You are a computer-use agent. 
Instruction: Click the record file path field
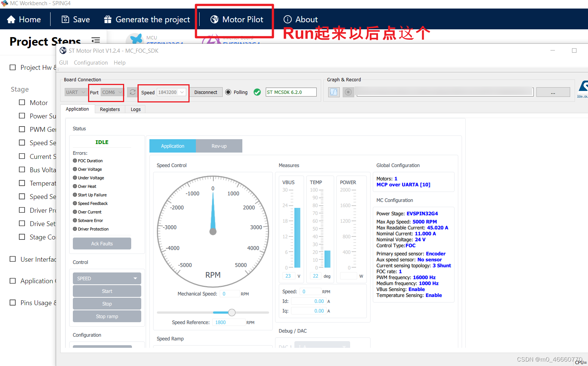click(444, 92)
